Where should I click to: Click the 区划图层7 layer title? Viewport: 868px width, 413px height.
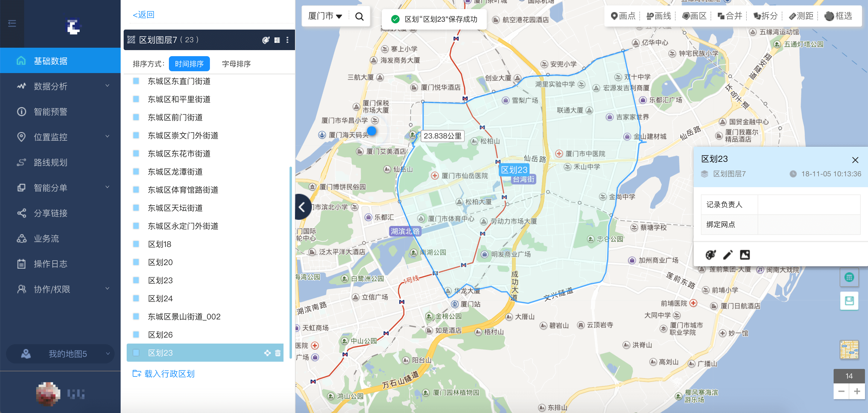tap(158, 40)
